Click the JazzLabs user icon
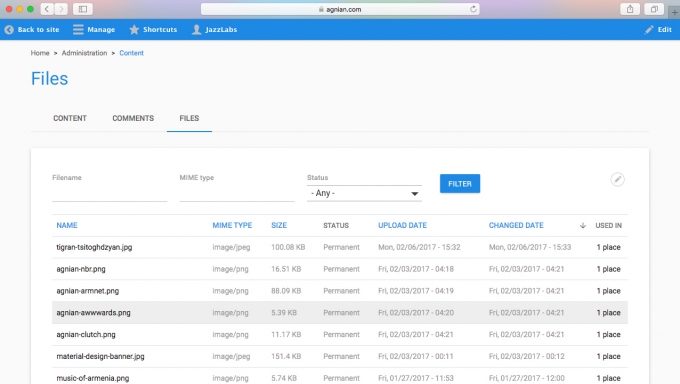 196,30
